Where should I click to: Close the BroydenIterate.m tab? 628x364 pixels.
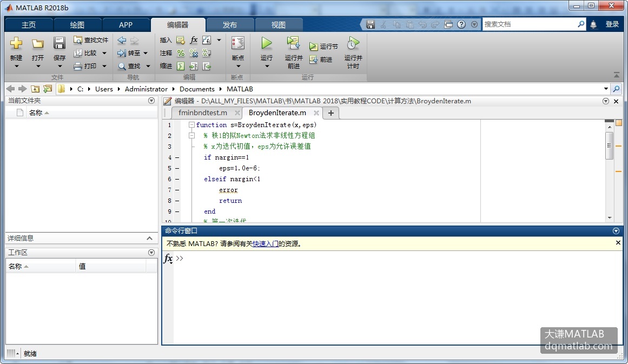316,113
